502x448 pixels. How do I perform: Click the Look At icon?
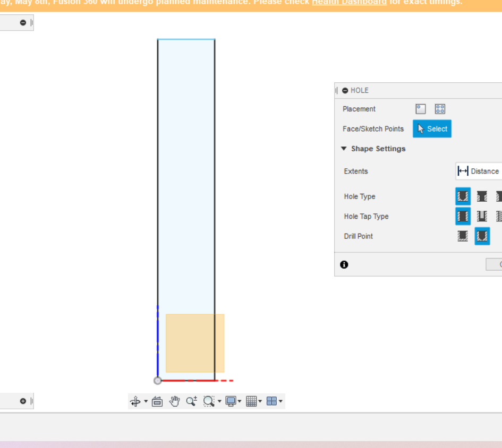pos(157,401)
